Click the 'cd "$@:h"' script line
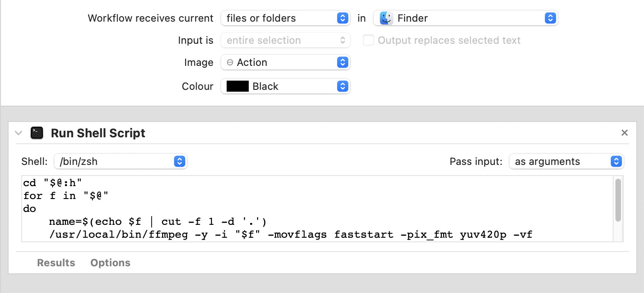The image size is (644, 293). 53,183
